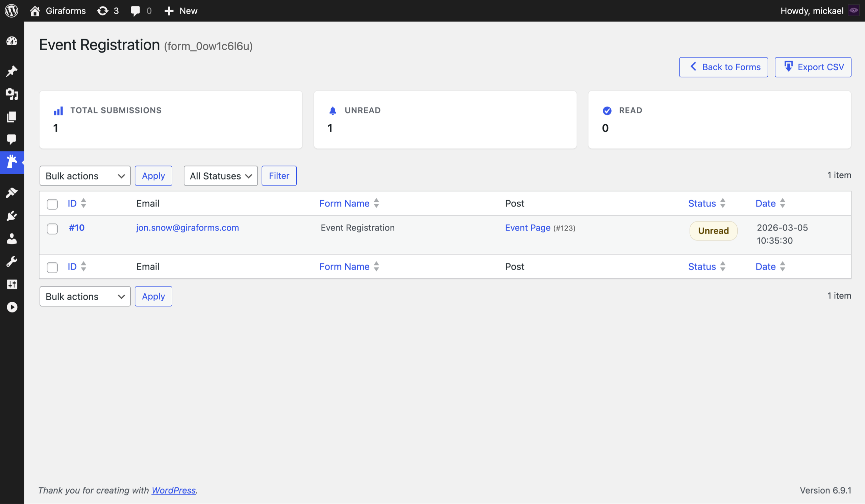
Task: Click the ID sort arrows in table header
Action: 83,203
